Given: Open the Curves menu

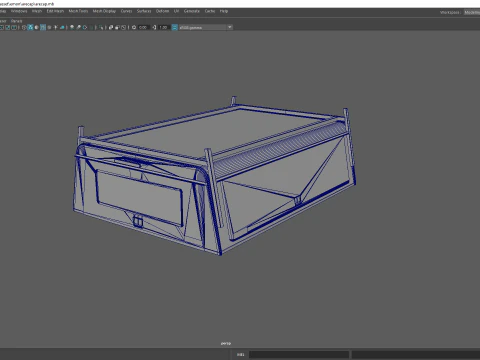Looking at the screenshot, I should point(126,11).
